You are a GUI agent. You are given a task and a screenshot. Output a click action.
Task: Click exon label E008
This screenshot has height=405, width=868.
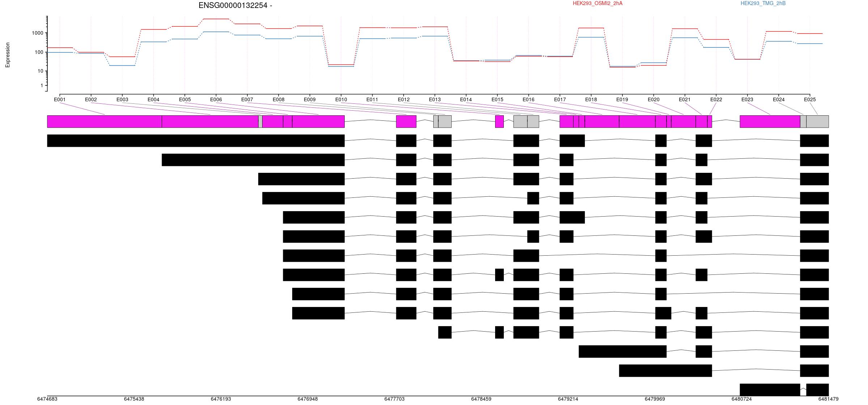coord(278,99)
